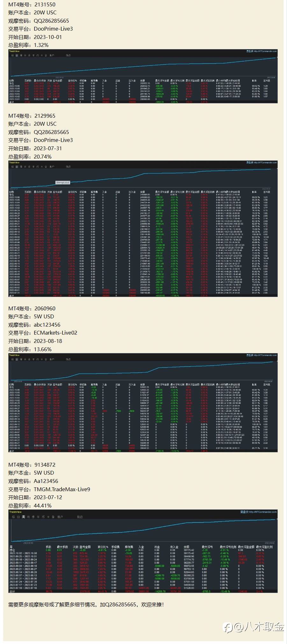
Task: Click TradeView title in ECMarkets account chart
Action: click(x=14, y=355)
